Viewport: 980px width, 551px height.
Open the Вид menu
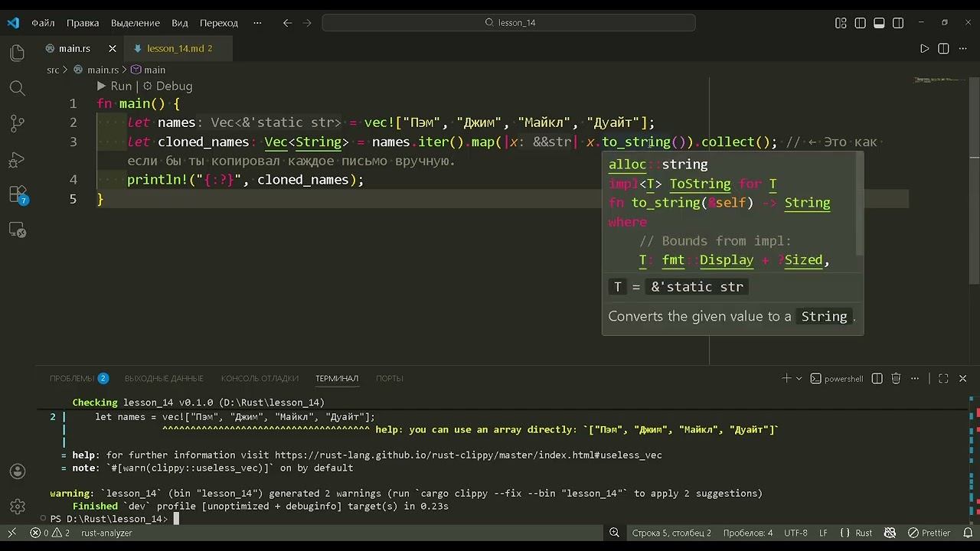click(x=180, y=23)
